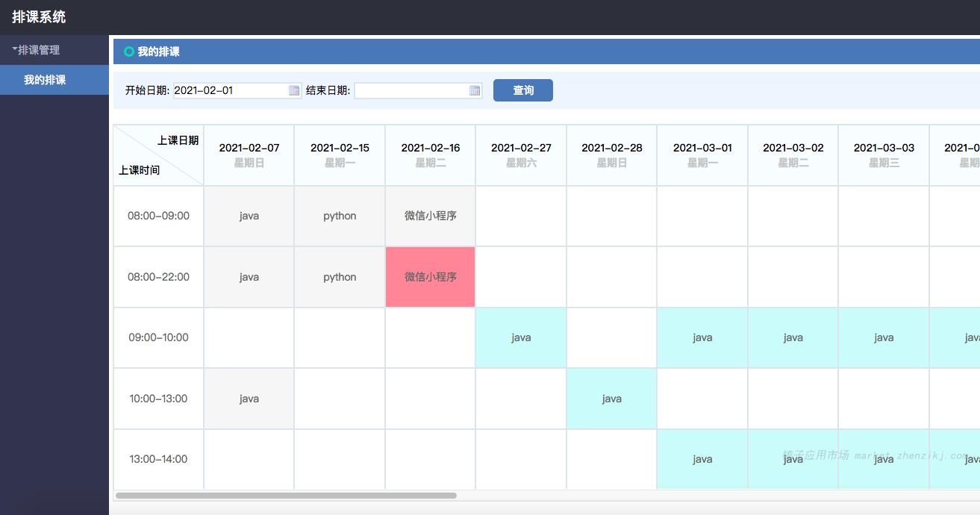Click the empty 结束日期 input field
980x515 pixels.
(x=411, y=90)
